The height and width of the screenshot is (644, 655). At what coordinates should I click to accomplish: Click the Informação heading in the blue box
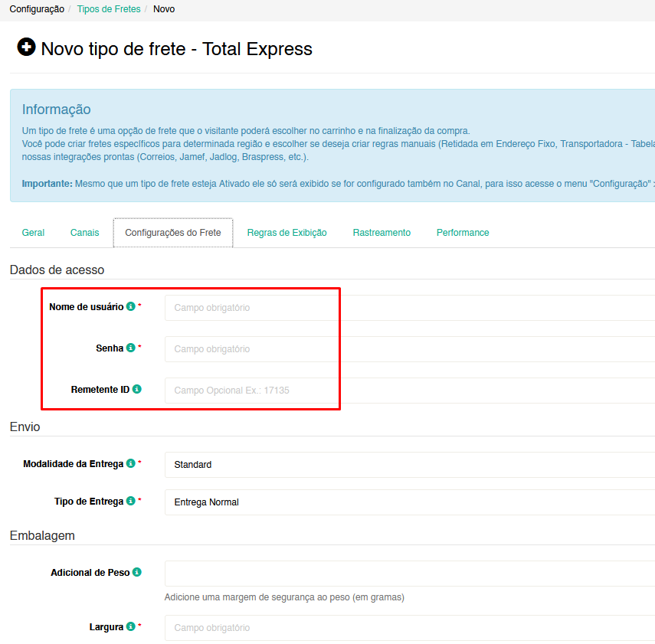(57, 110)
